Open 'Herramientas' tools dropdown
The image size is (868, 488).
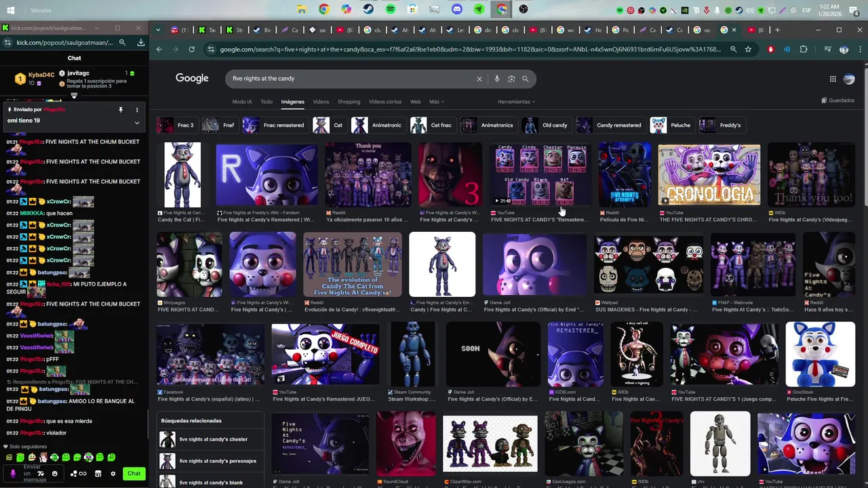coord(516,102)
